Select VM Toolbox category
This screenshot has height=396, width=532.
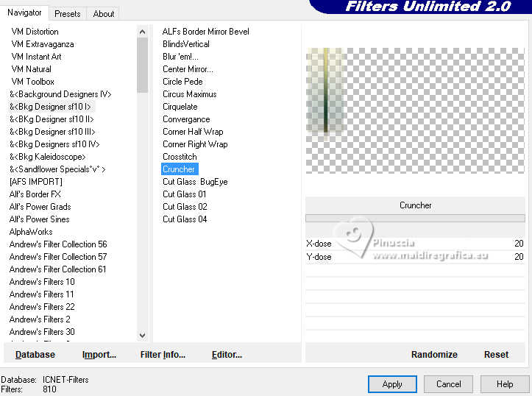32,82
